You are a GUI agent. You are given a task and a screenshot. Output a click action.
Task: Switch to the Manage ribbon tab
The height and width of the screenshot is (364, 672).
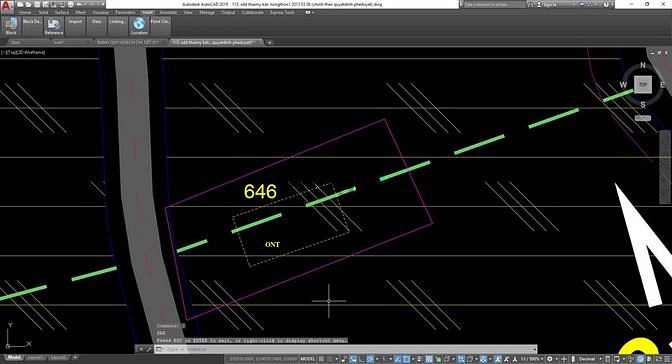pyautogui.click(x=207, y=12)
